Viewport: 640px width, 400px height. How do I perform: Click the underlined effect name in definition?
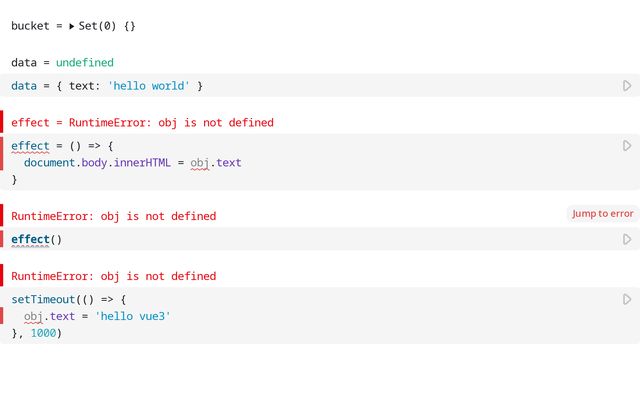[x=30, y=146]
